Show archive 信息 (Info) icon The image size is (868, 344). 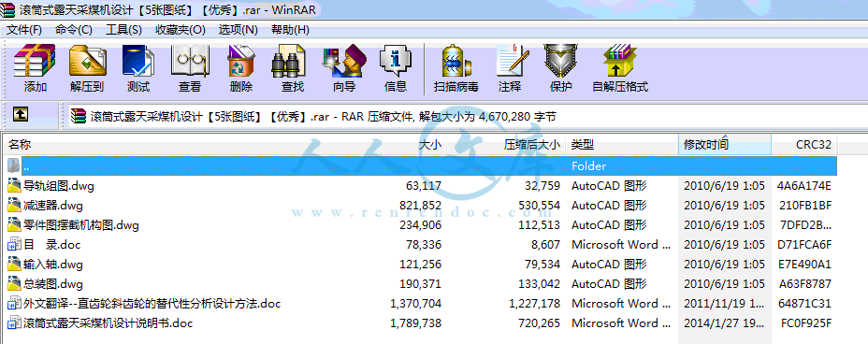396,68
